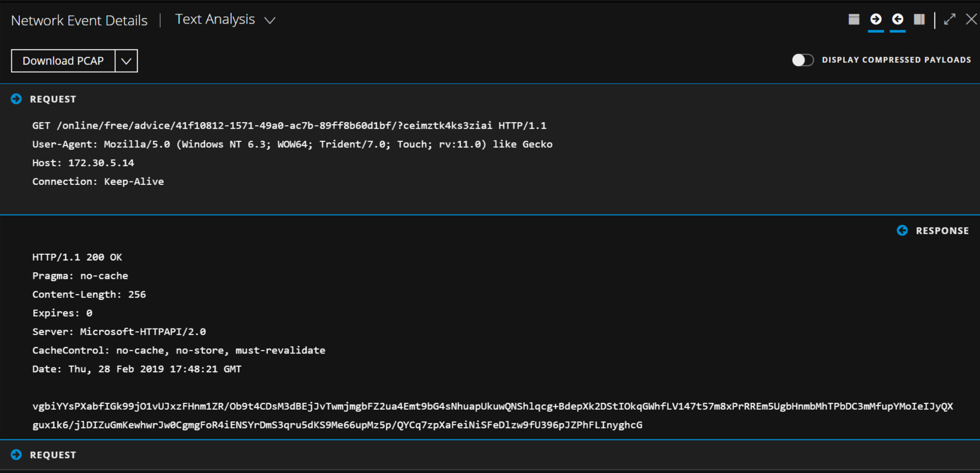Click the DISPLAY COMPRESSED PAYLOADS label
This screenshot has height=473, width=980.
pyautogui.click(x=896, y=60)
